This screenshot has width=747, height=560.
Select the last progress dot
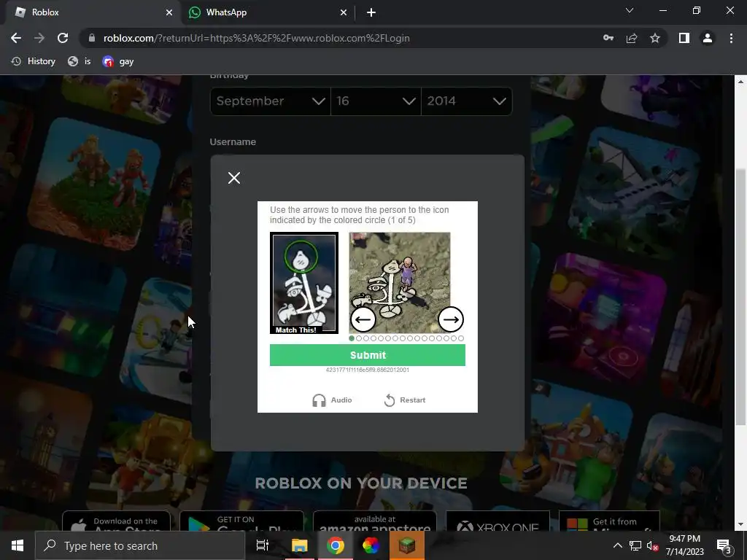[x=461, y=338]
